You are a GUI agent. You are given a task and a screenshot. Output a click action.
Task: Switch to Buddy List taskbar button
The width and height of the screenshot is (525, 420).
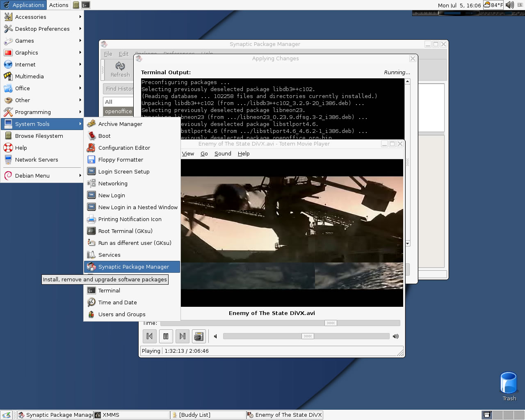click(208, 415)
